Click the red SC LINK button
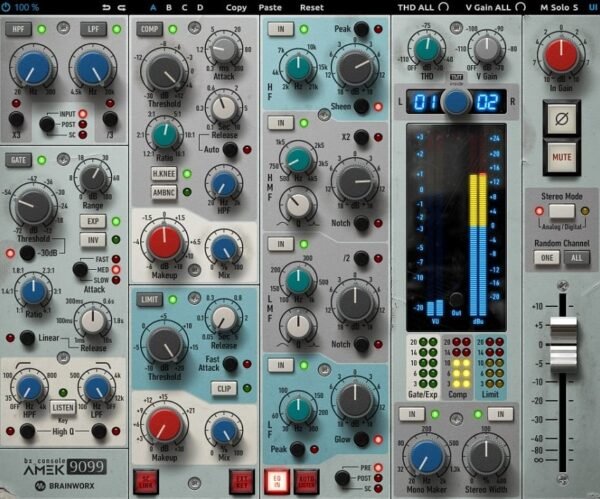Screen dimensions: 600x499 pyautogui.click(x=146, y=482)
